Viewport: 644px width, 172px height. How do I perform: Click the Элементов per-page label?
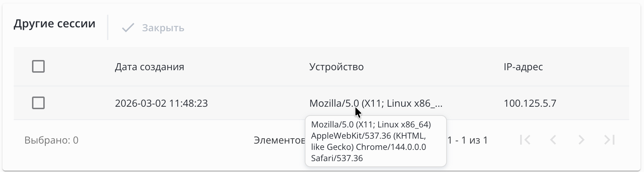(x=279, y=140)
